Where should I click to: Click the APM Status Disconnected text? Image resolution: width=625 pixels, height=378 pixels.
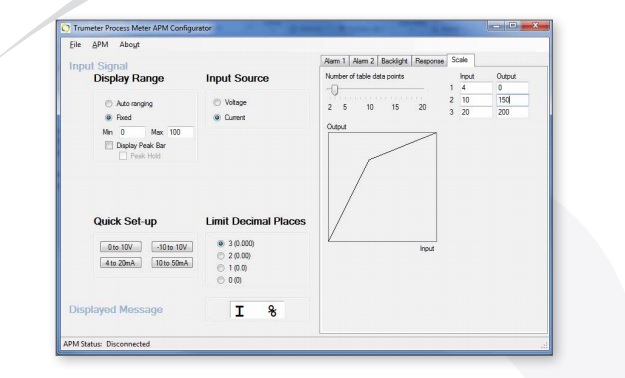point(106,344)
